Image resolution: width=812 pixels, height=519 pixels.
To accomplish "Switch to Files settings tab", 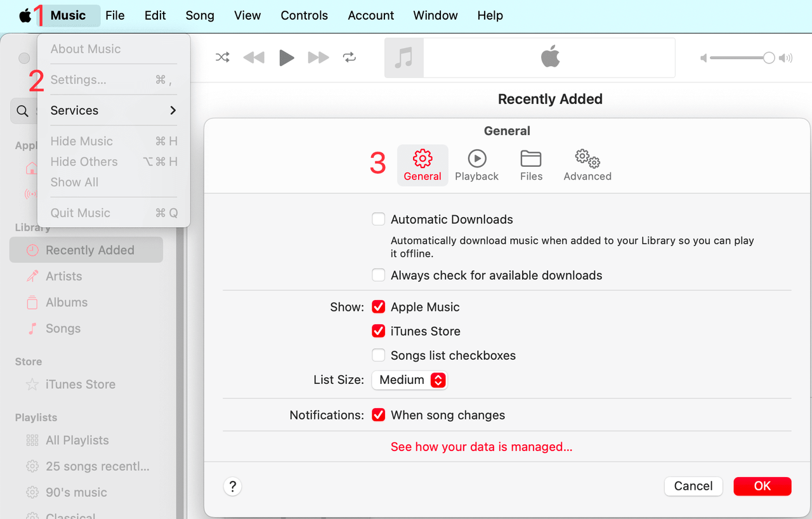I will click(x=531, y=165).
